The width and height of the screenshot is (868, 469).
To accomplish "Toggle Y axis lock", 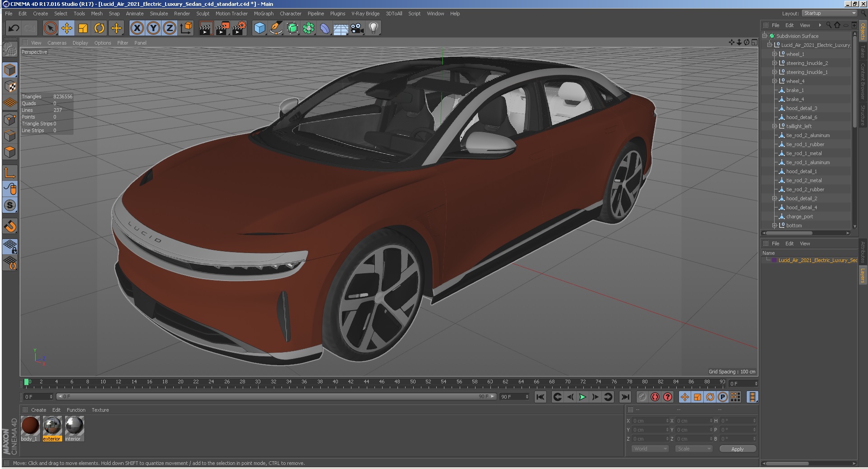I will pyautogui.click(x=153, y=28).
